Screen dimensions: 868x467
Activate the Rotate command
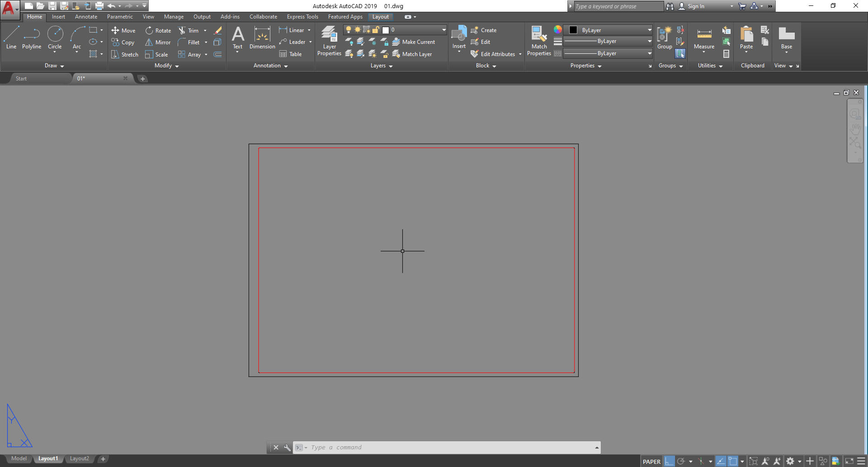pos(158,30)
